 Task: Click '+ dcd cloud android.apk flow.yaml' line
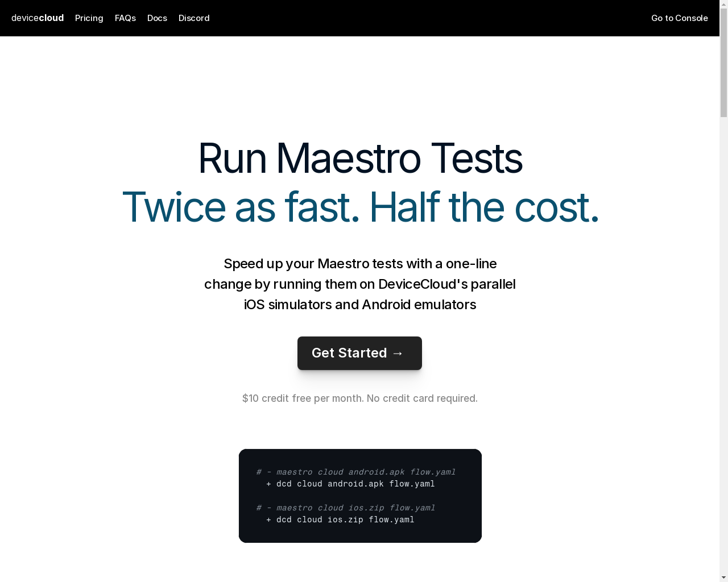pos(350,484)
